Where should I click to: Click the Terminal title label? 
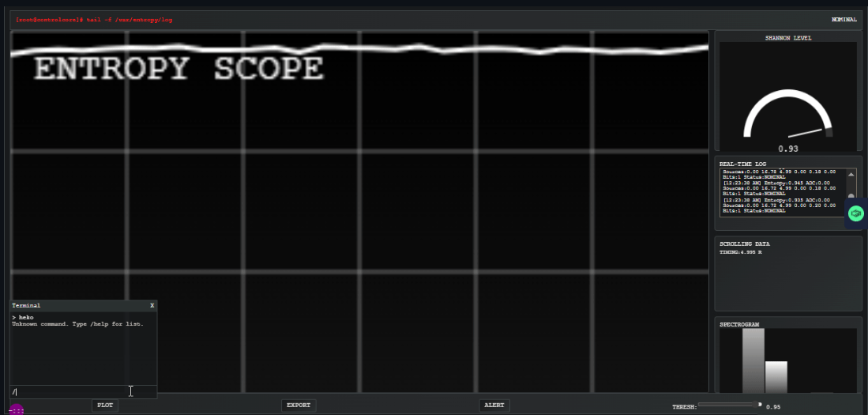tap(26, 305)
